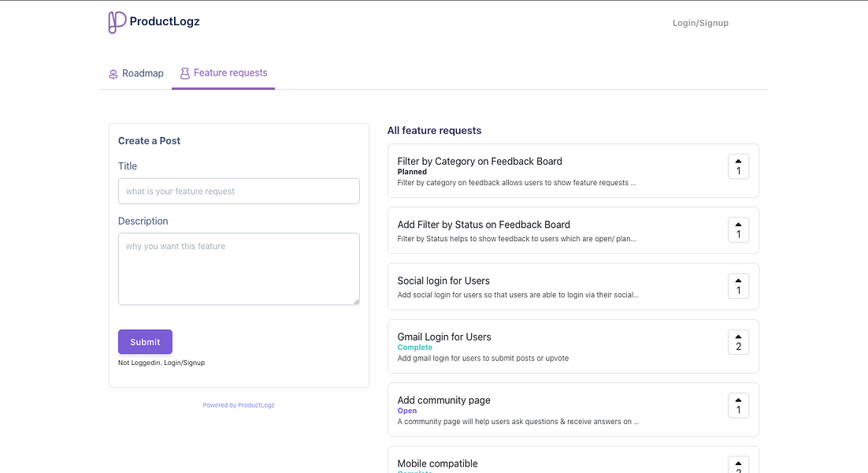Click Login/Signup link below Submit button
The image size is (868, 473).
184,363
